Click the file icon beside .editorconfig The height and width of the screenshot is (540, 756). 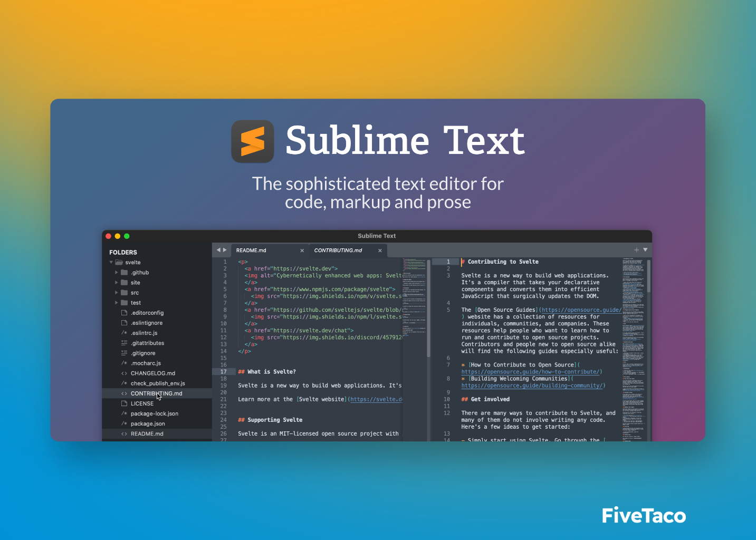[123, 313]
